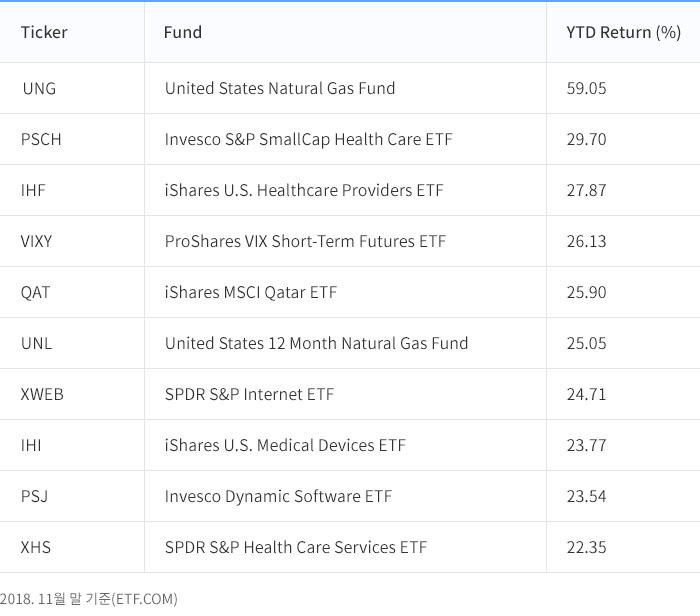Select the IHF ticker cell
The image size is (700, 616).
(x=33, y=190)
